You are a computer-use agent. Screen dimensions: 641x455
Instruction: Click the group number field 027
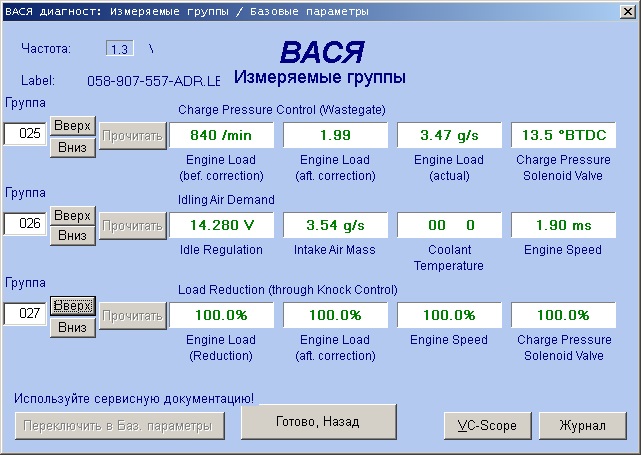tap(25, 314)
